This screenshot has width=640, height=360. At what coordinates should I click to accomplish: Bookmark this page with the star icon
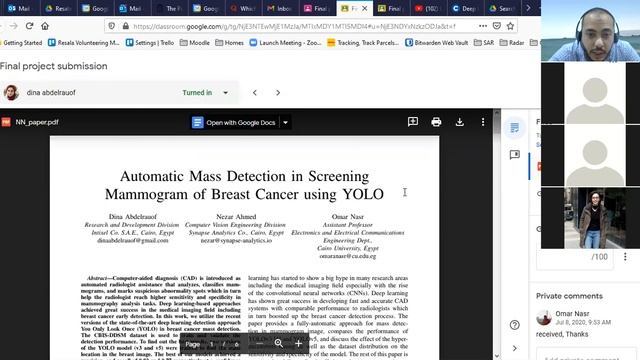point(510,26)
